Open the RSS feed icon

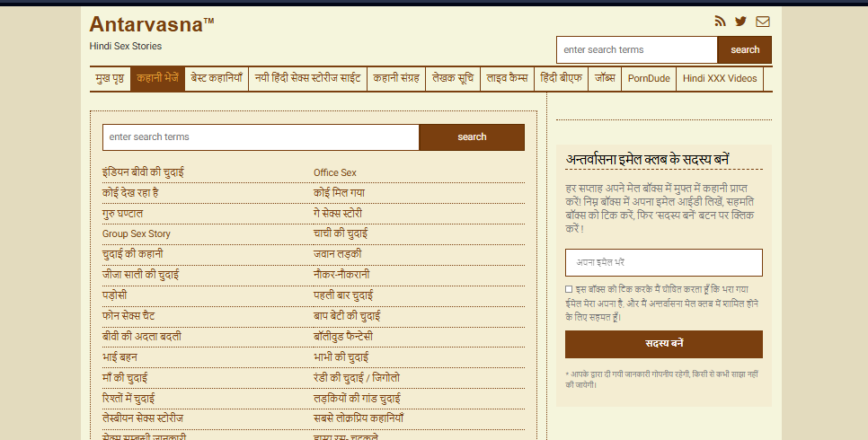[720, 21]
